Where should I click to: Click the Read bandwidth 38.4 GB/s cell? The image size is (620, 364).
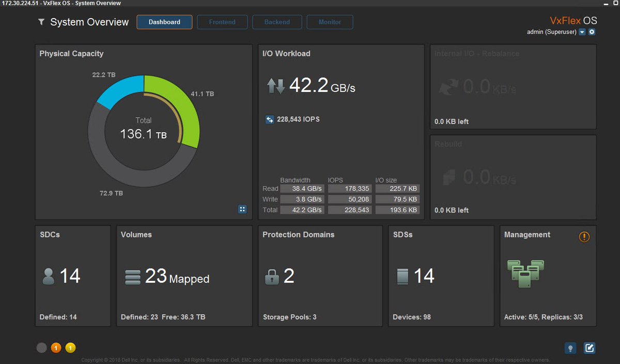coord(302,189)
